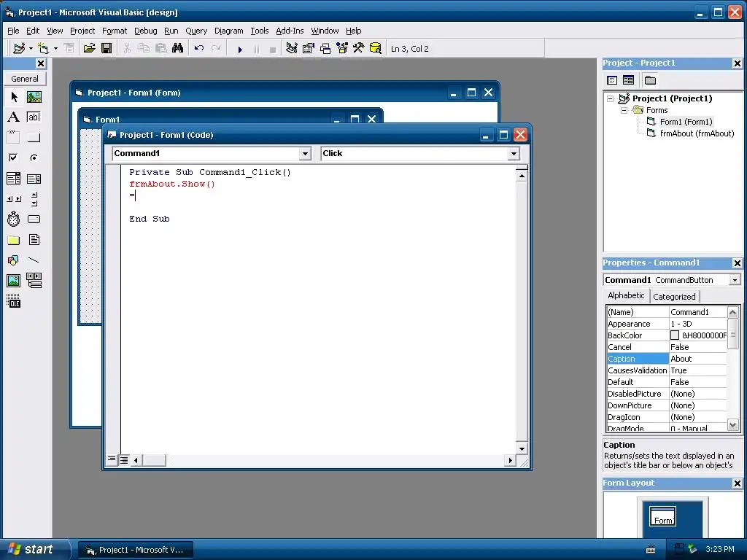This screenshot has width=747, height=560.
Task: Select the CheckBox control tool
Action: (14, 157)
